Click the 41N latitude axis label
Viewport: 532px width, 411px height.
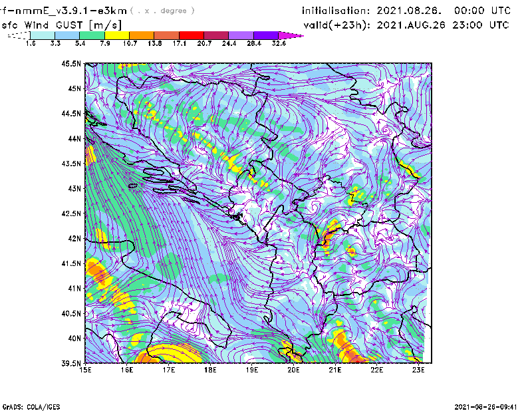coord(74,289)
